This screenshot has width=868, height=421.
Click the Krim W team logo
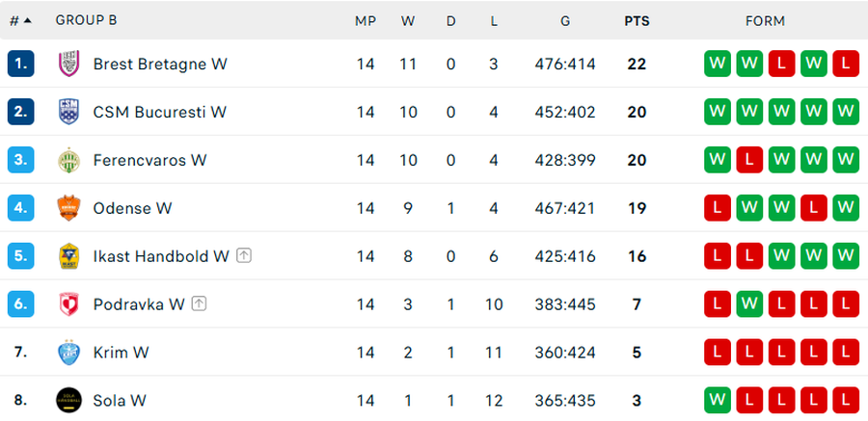[x=68, y=353]
